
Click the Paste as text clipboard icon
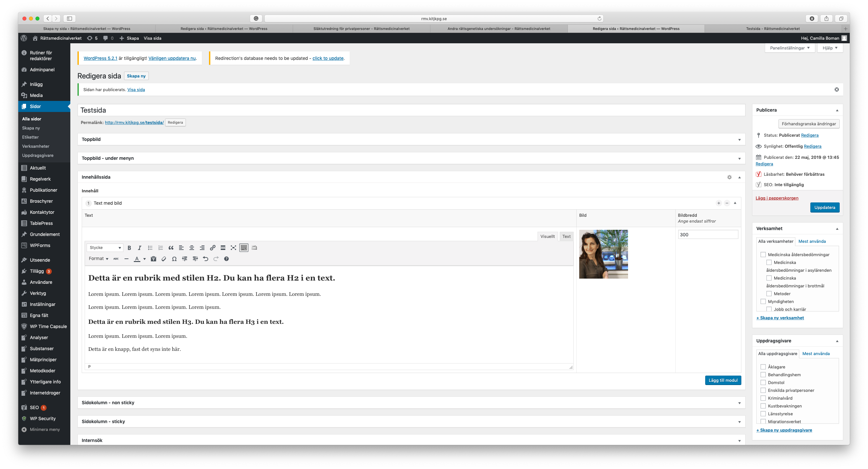[153, 259]
